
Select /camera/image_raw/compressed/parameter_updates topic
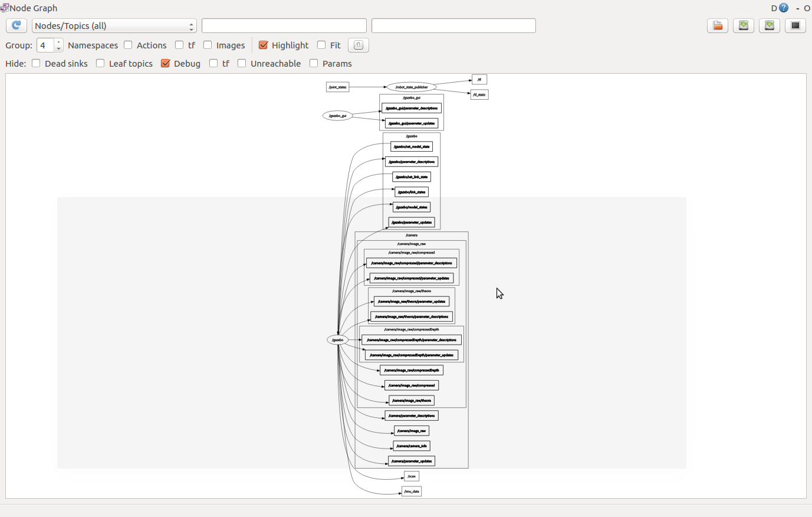click(412, 278)
